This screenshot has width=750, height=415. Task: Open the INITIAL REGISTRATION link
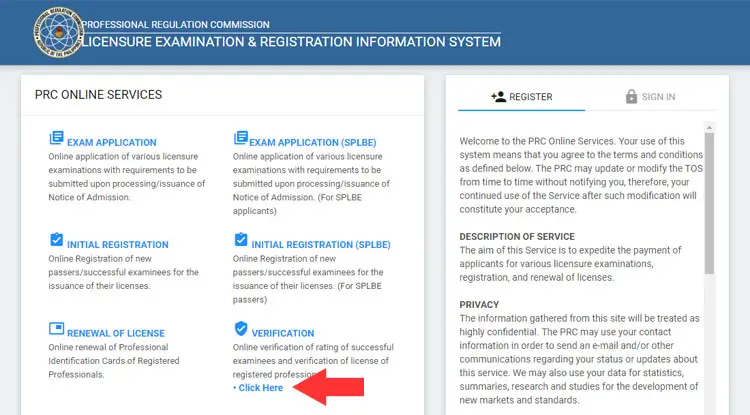[118, 244]
